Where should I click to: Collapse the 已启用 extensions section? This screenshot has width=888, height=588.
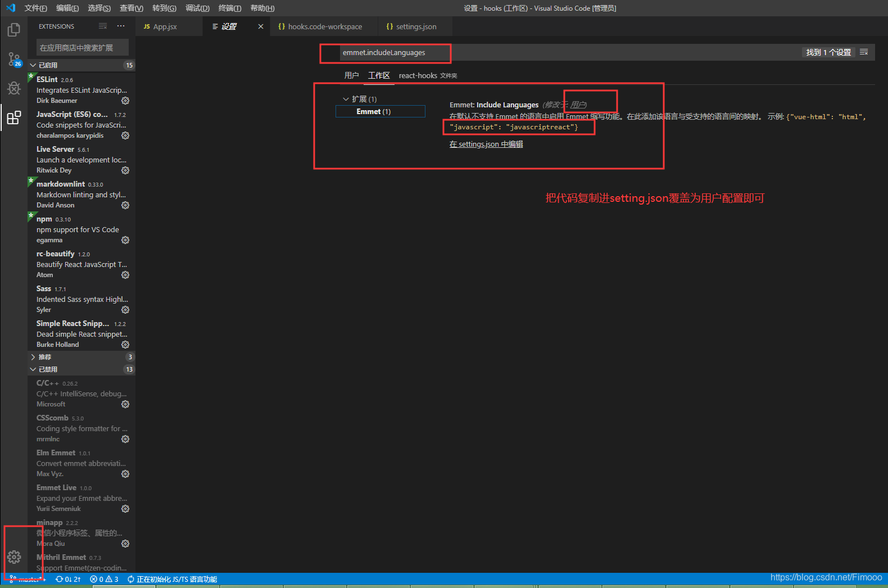pos(81,65)
